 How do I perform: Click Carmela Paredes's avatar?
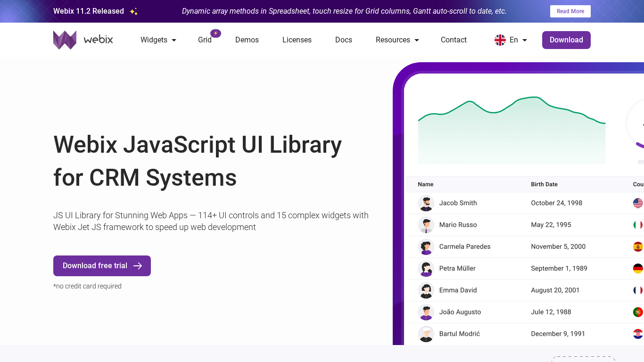coord(426,247)
